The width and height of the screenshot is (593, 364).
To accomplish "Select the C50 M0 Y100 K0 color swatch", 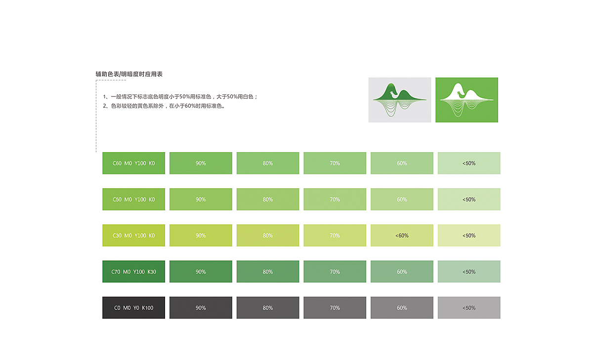I will coord(133,199).
